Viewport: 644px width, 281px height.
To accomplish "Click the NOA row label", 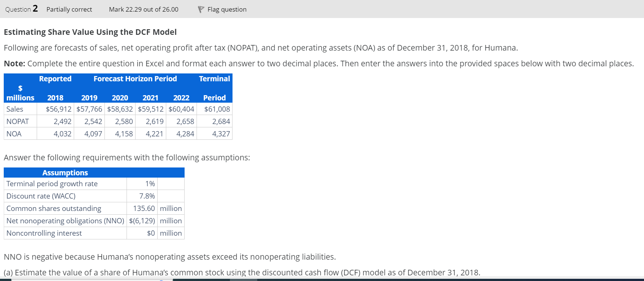I will click(13, 133).
